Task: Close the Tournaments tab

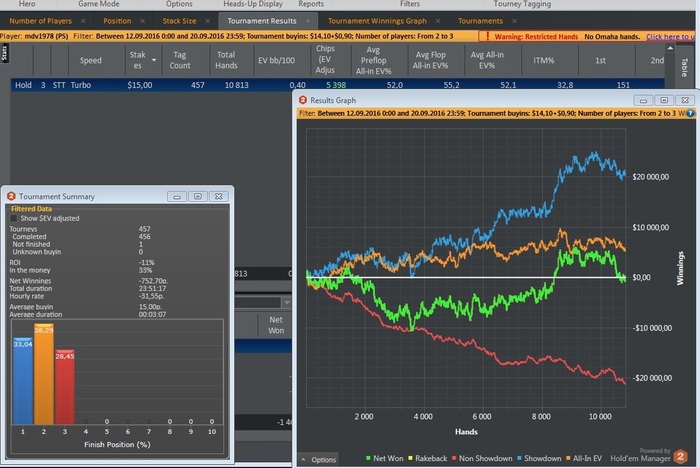Action: click(x=514, y=21)
